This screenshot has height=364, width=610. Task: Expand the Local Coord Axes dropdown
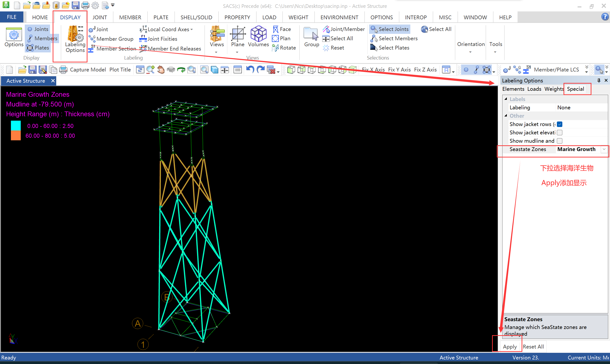coord(192,30)
